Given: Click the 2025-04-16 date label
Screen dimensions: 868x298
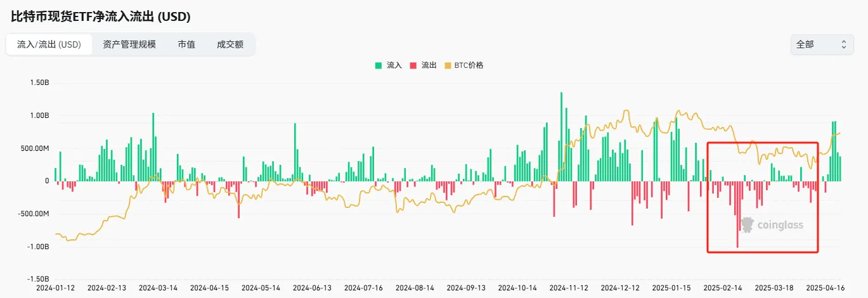Looking at the screenshot, I should pyautogui.click(x=826, y=288).
